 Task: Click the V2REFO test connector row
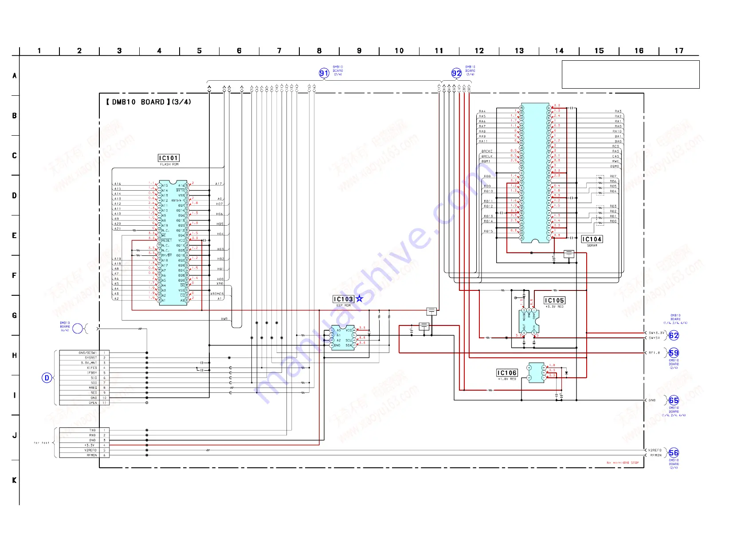tap(84, 450)
